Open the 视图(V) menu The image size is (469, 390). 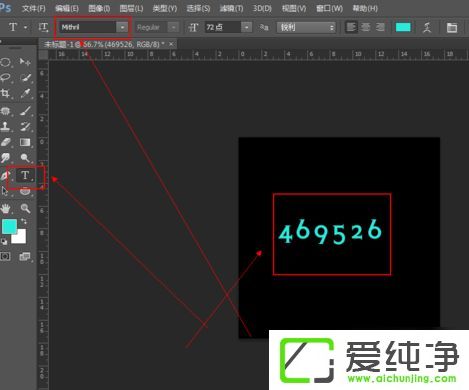point(294,8)
